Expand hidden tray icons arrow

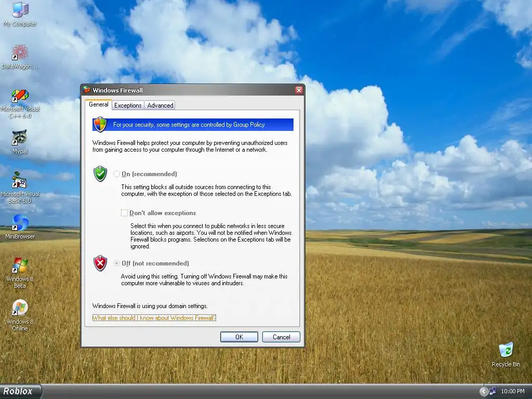[484, 391]
